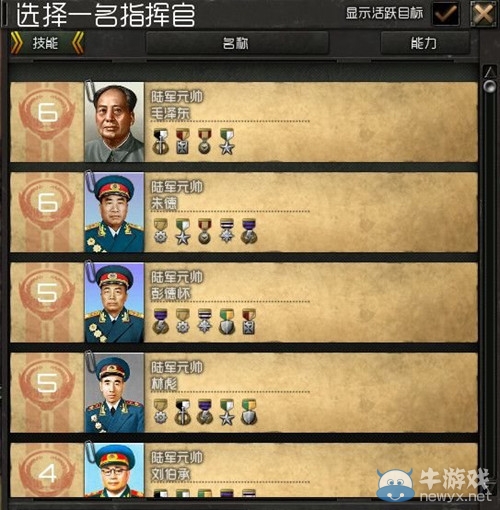This screenshot has height=510, width=500.
Task: Sort list by 名称 header
Action: point(237,43)
